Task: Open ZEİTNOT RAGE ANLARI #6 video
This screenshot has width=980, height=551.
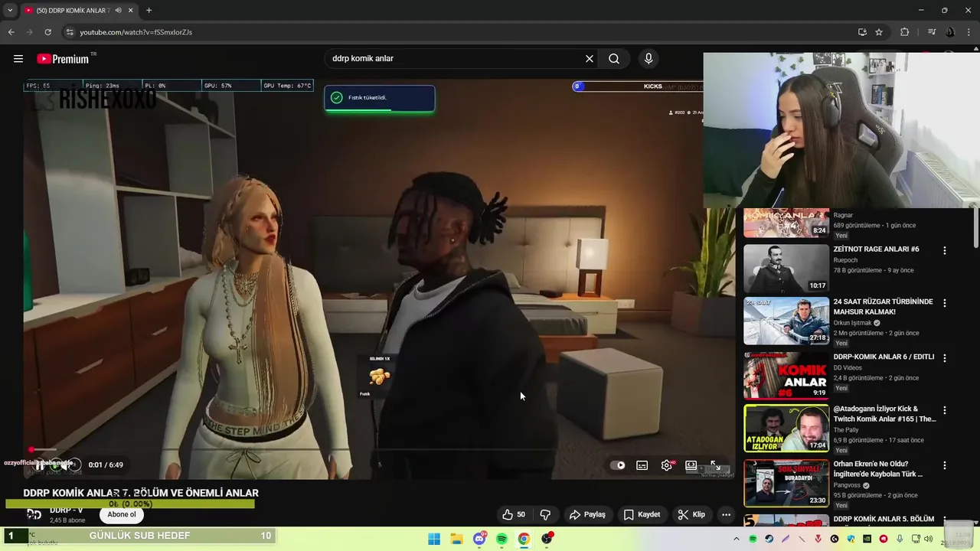Action: click(876, 249)
